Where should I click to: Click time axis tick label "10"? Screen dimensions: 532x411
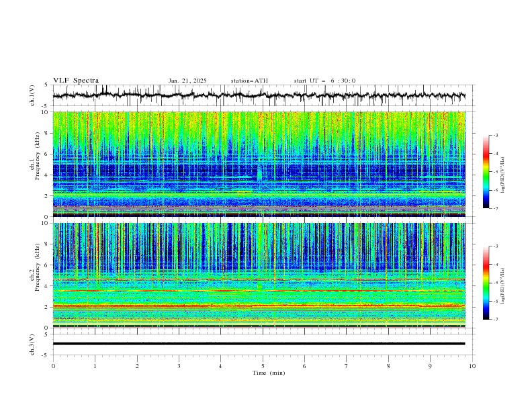[x=472, y=366]
